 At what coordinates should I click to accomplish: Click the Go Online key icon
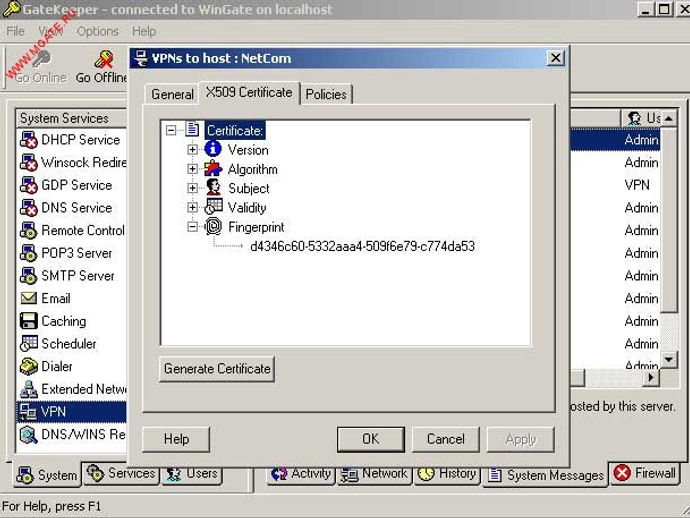tap(42, 59)
